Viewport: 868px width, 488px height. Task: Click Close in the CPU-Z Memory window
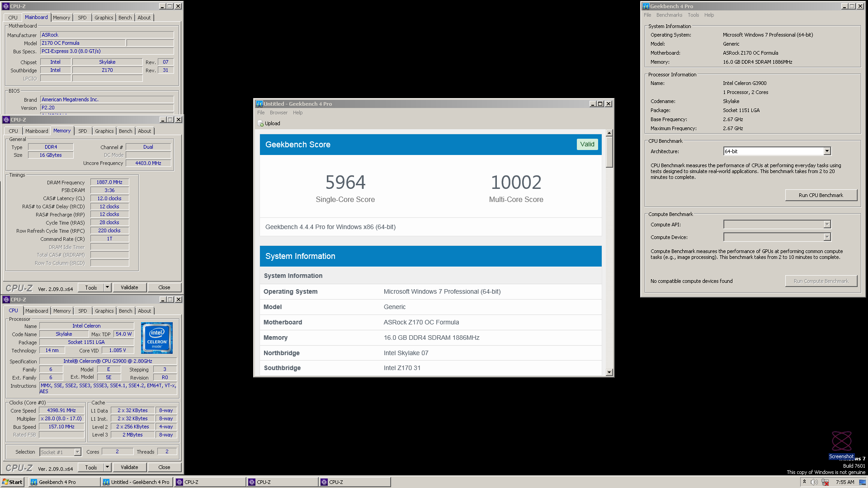point(164,287)
